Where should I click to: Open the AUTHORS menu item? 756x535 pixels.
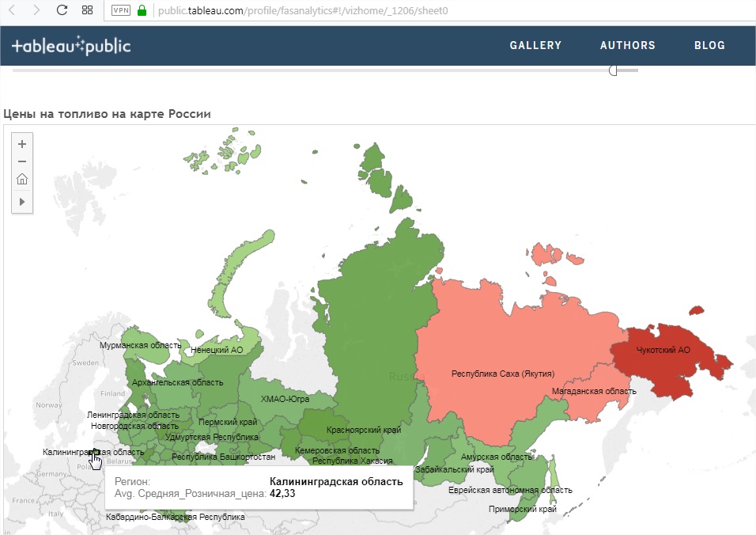(628, 45)
